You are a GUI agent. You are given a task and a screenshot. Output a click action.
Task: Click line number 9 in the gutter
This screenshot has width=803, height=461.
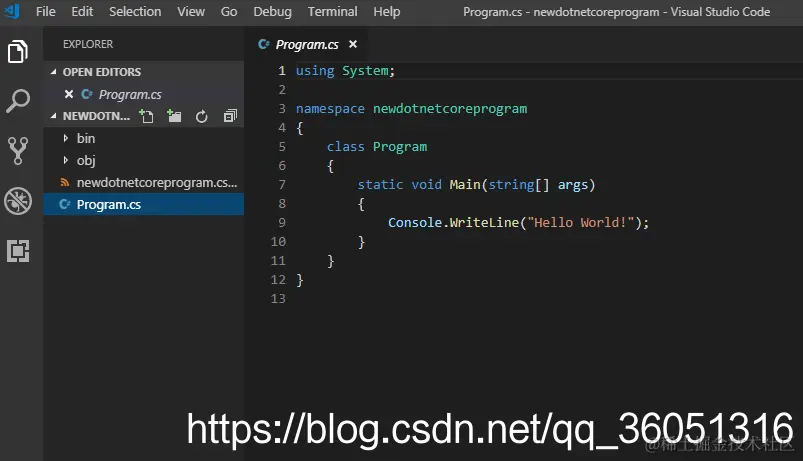click(282, 222)
